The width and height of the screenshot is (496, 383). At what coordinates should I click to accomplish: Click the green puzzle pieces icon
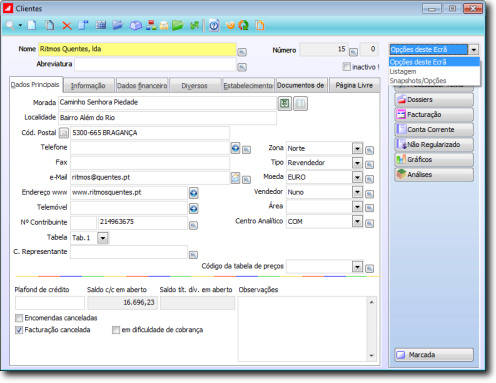tap(194, 25)
